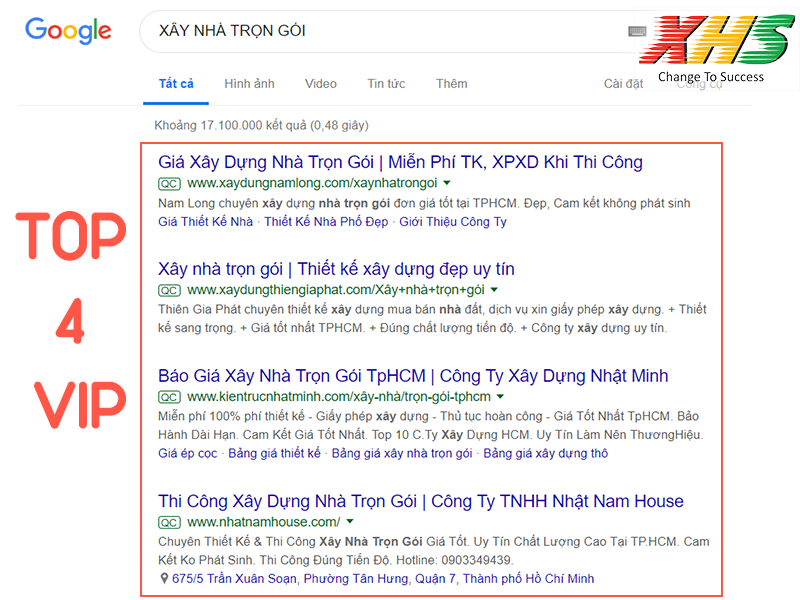The width and height of the screenshot is (800, 600).
Task: Click the QC ad badge beside xaydungnamlong.com
Action: point(169,184)
